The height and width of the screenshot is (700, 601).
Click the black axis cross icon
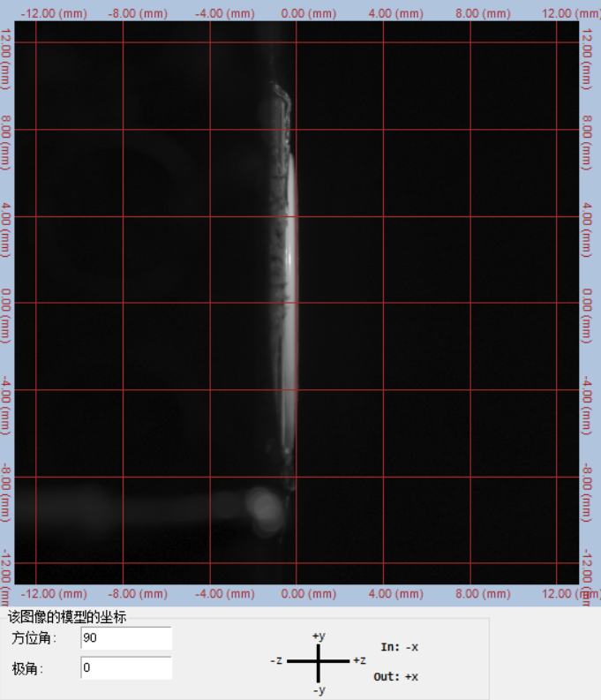click(x=319, y=661)
